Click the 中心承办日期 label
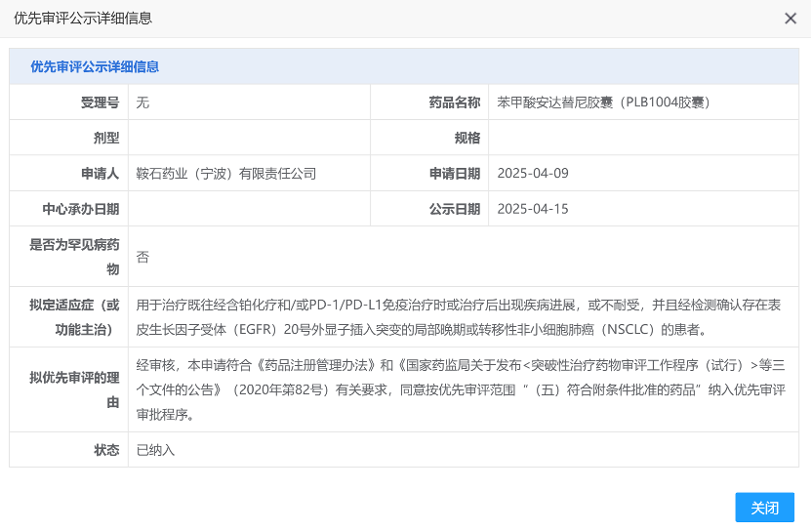Image resolution: width=812 pixels, height=531 pixels. tap(81, 209)
